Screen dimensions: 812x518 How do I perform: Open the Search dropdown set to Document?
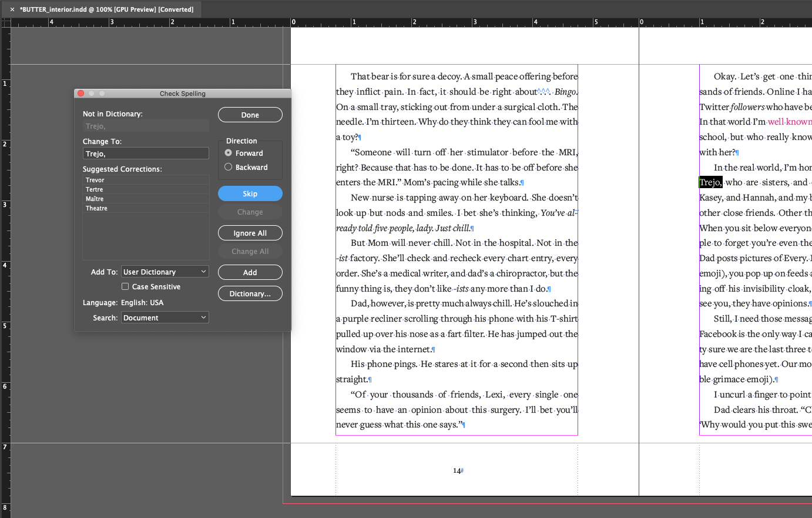point(165,317)
